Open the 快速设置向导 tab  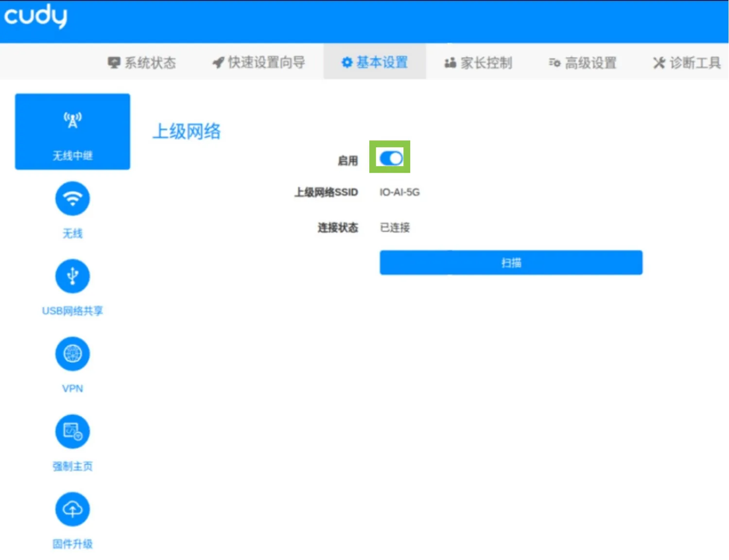[259, 63]
